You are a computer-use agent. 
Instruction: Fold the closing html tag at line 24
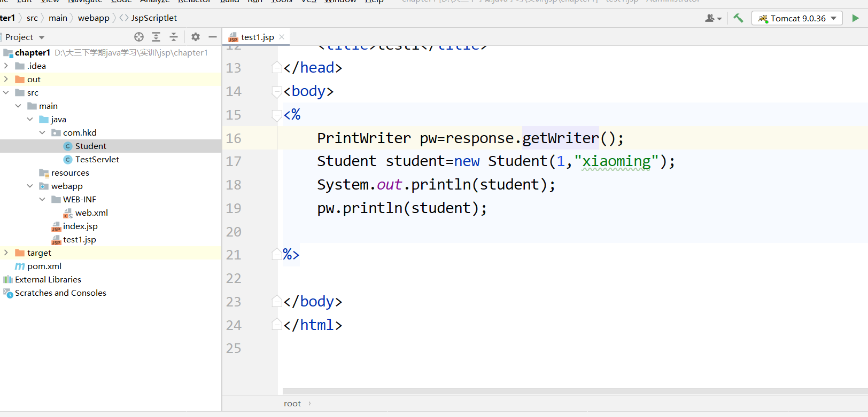click(277, 325)
